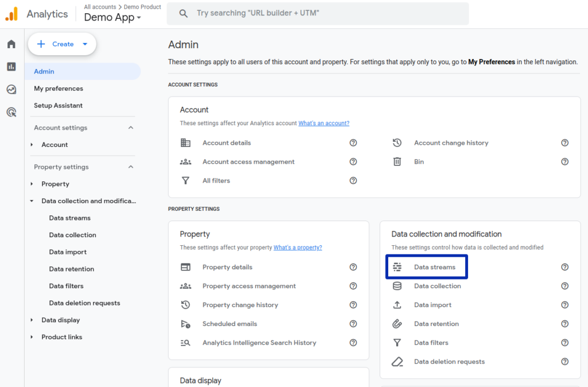Viewport: 588px width, 387px height.
Task: Collapse the Account settings section
Action: (x=131, y=128)
